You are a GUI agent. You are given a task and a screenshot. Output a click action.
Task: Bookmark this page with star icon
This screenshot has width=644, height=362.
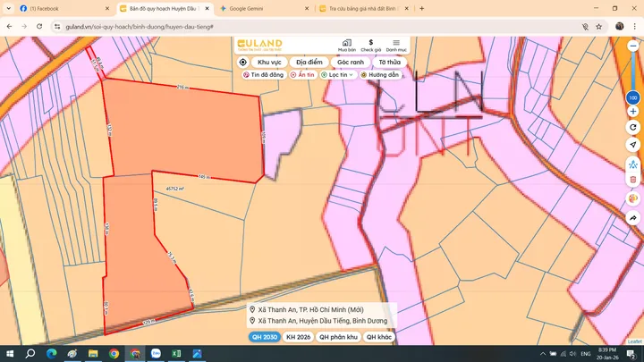598,27
